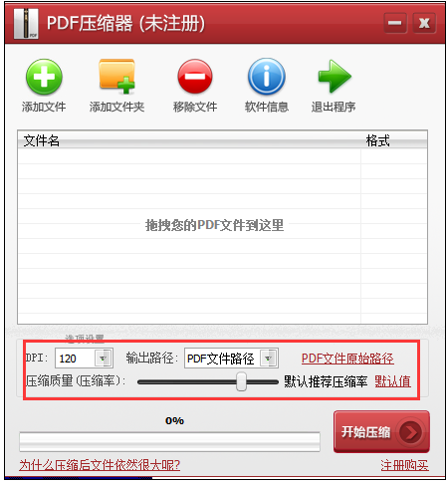Open the output path dropdown arrow
448x483 pixels.
coord(268,359)
